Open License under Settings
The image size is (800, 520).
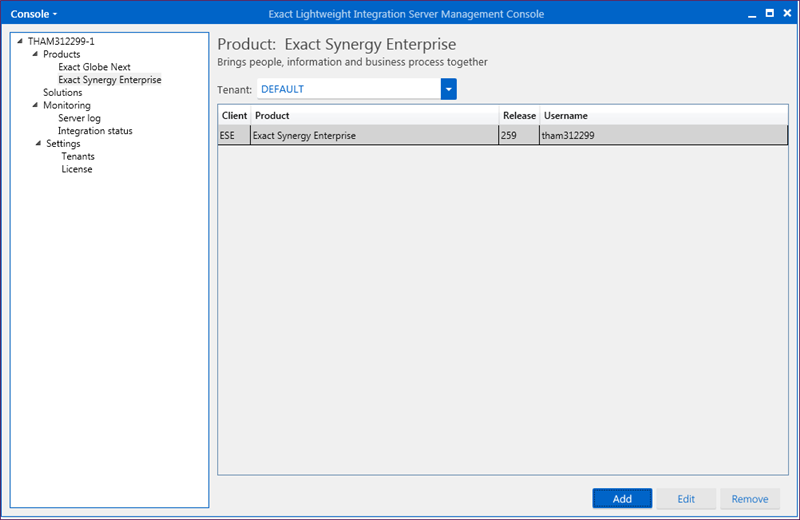pos(77,169)
